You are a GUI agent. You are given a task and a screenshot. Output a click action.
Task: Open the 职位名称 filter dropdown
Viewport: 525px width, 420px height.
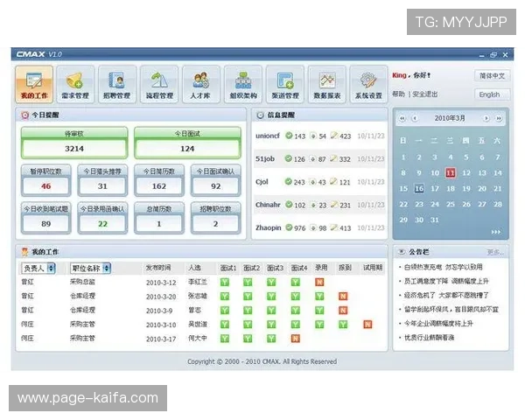pyautogui.click(x=90, y=268)
